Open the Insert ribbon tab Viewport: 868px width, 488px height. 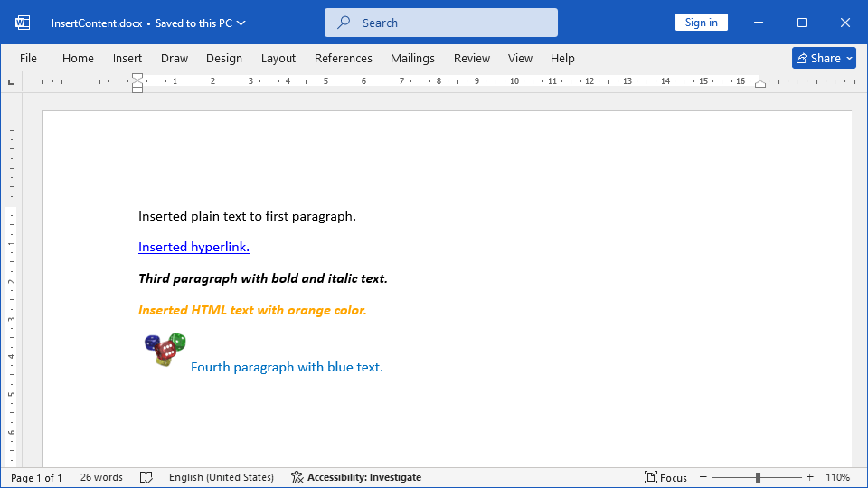tap(127, 58)
